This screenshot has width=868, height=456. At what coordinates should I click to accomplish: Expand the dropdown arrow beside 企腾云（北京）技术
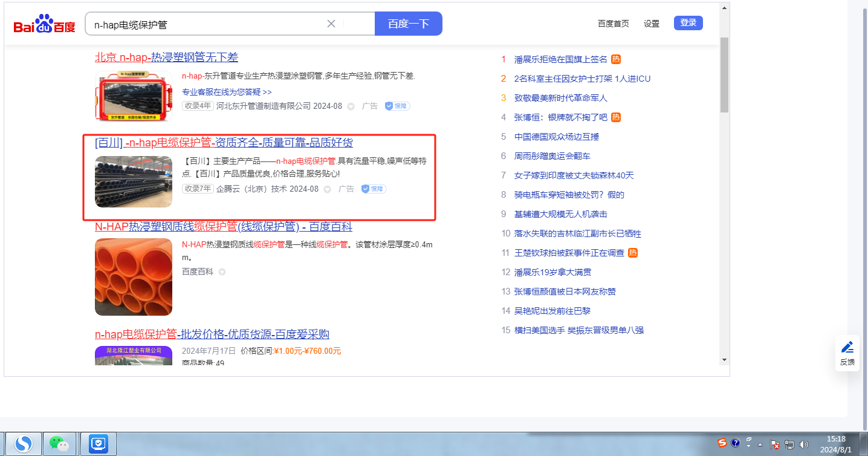[327, 189]
